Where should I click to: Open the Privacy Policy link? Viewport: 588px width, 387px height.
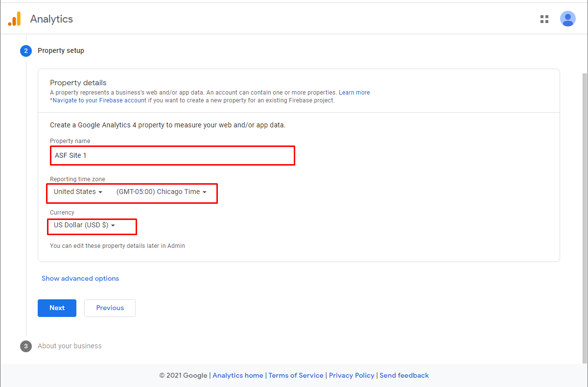coord(352,375)
